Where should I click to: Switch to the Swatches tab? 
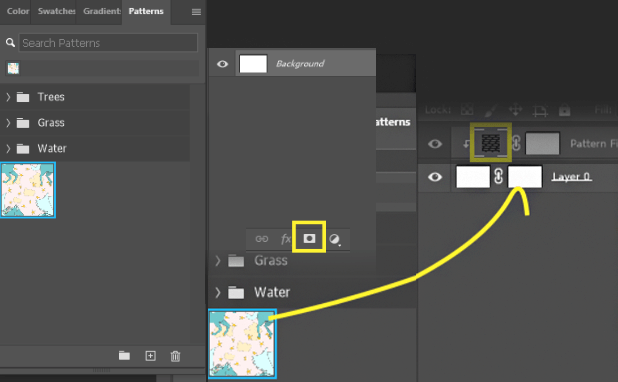tap(56, 11)
